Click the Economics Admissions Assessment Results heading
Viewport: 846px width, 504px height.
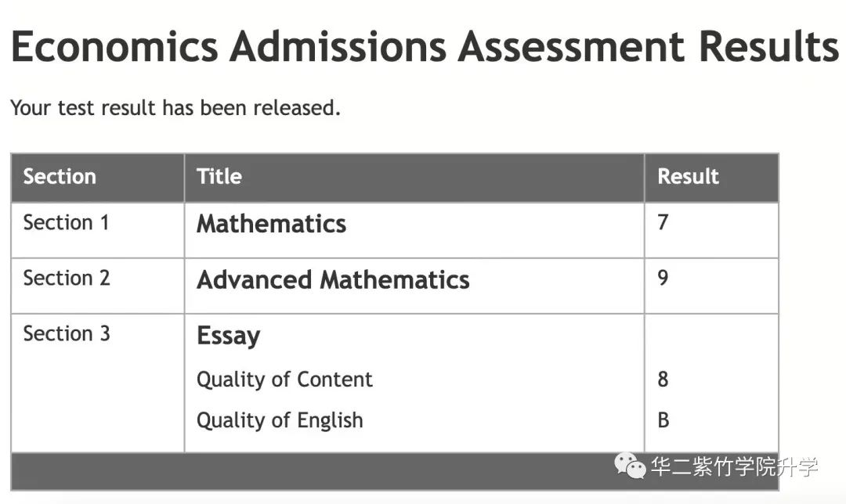[425, 46]
